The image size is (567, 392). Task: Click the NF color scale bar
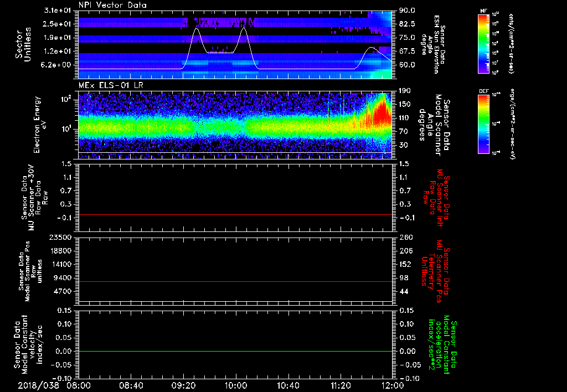point(483,44)
